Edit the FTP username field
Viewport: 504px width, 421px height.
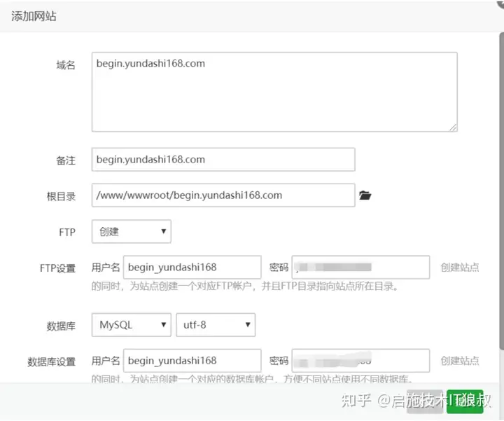click(x=192, y=268)
